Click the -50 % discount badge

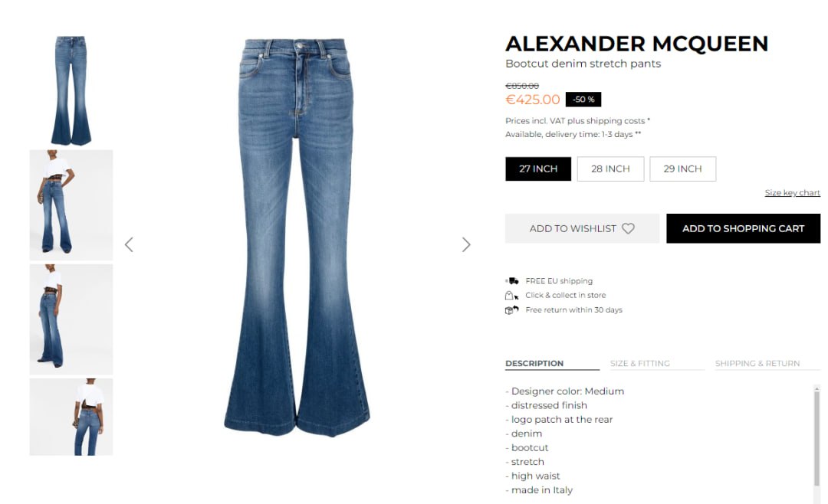[583, 100]
